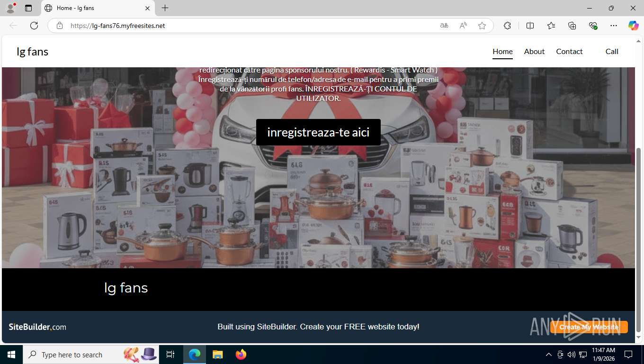Toggle split screen view
644x364 pixels.
pyautogui.click(x=530, y=26)
